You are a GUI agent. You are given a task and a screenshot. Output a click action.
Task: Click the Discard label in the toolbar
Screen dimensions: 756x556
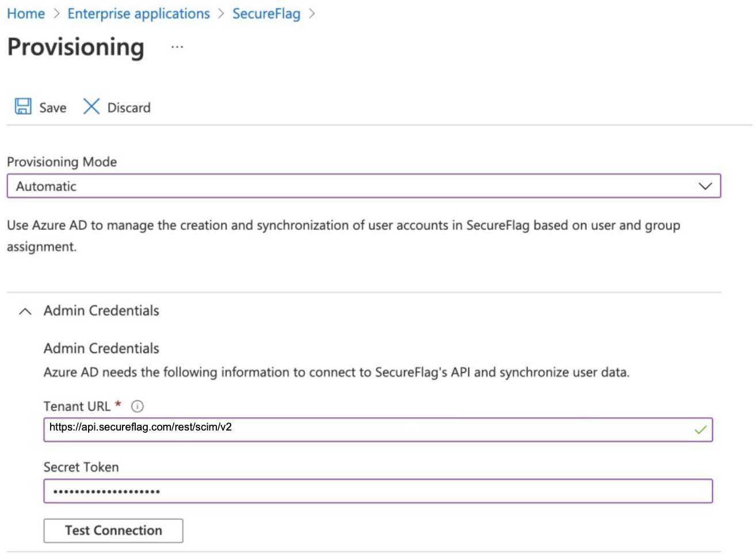[129, 108]
